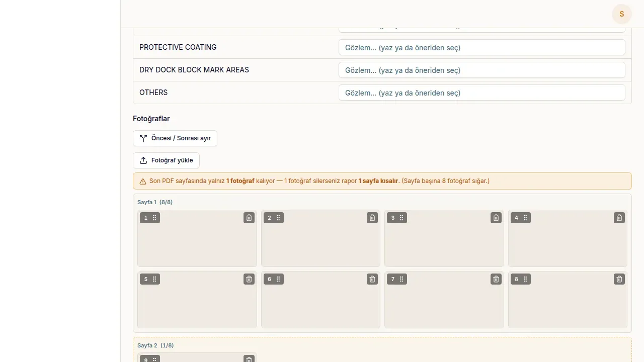
Task: Select the drag handle of photo 3
Action: [401, 218]
